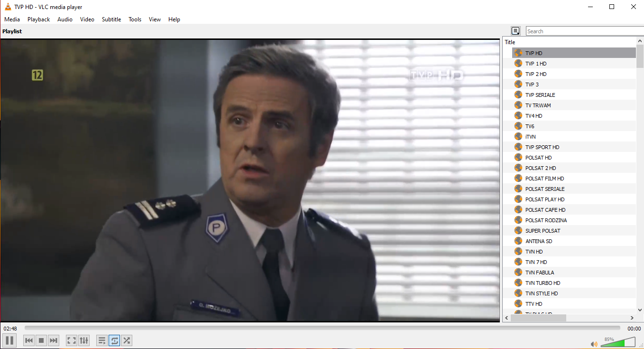Select ANTENA SD channel
The image size is (644, 349).
(574, 241)
